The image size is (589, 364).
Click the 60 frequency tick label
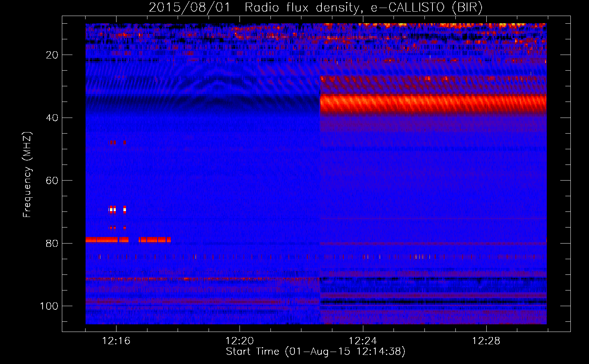click(x=52, y=181)
